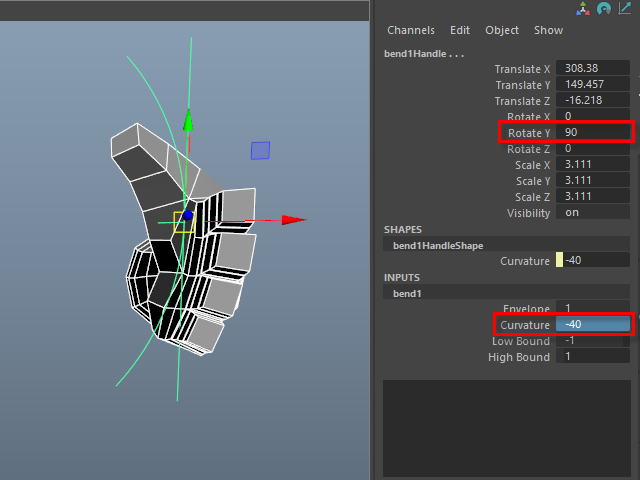Viewport: 640px width, 480px height.
Task: Open the Channels menu
Action: click(411, 30)
